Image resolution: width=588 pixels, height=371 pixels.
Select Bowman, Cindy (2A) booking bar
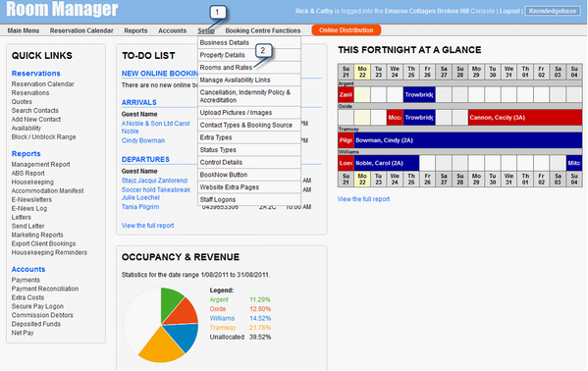(x=468, y=140)
